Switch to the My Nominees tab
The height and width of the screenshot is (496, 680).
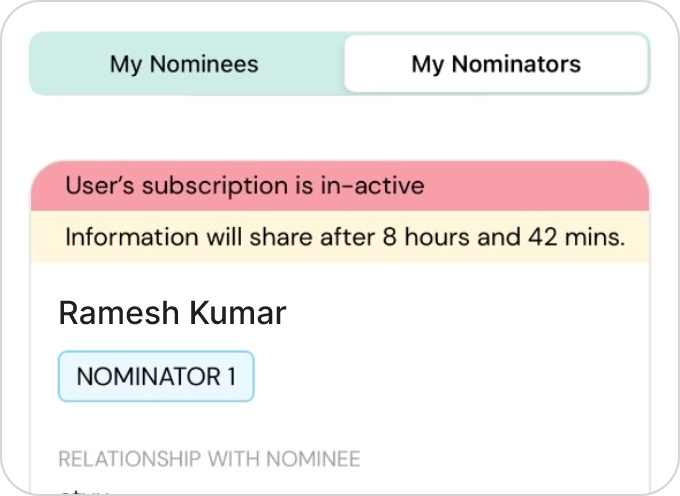(184, 64)
